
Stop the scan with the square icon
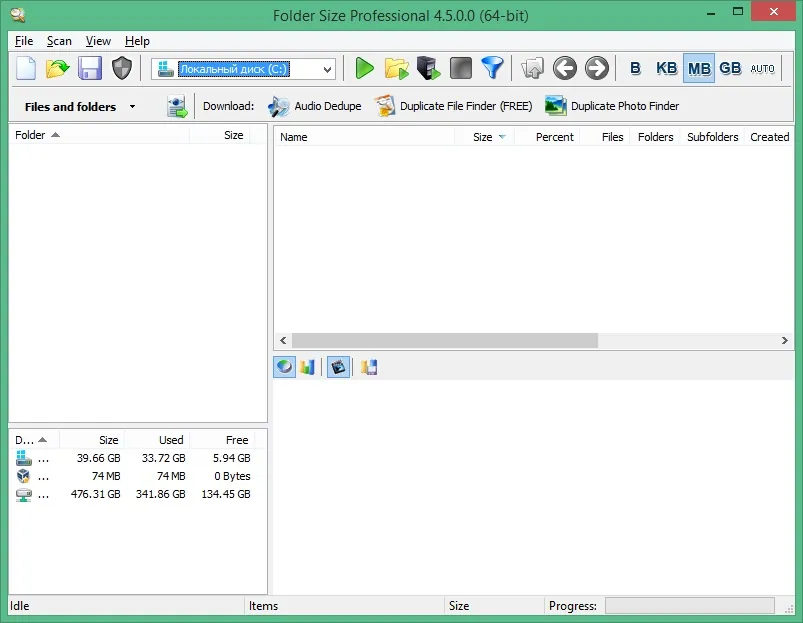pyautogui.click(x=461, y=68)
